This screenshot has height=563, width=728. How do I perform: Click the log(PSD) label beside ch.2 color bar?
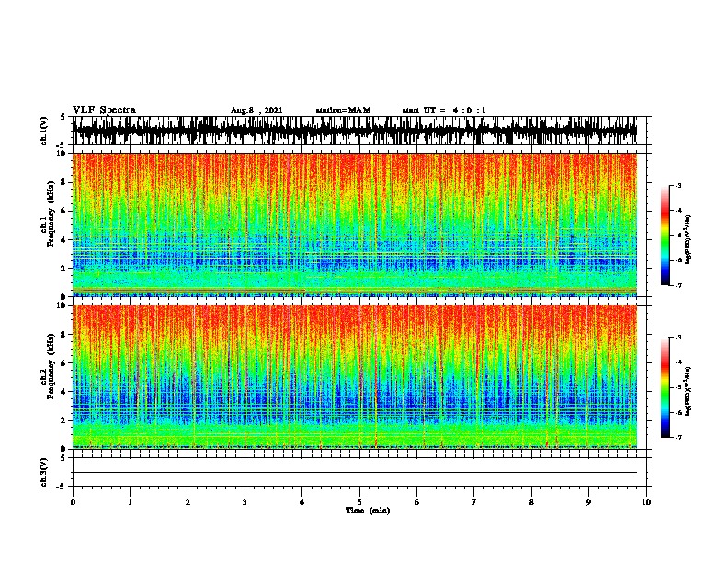coord(688,391)
